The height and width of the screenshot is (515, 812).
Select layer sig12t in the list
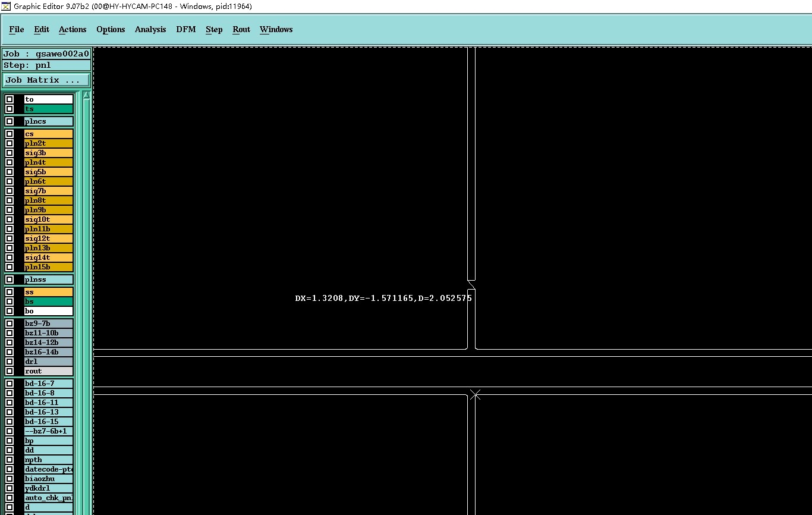[x=49, y=238]
